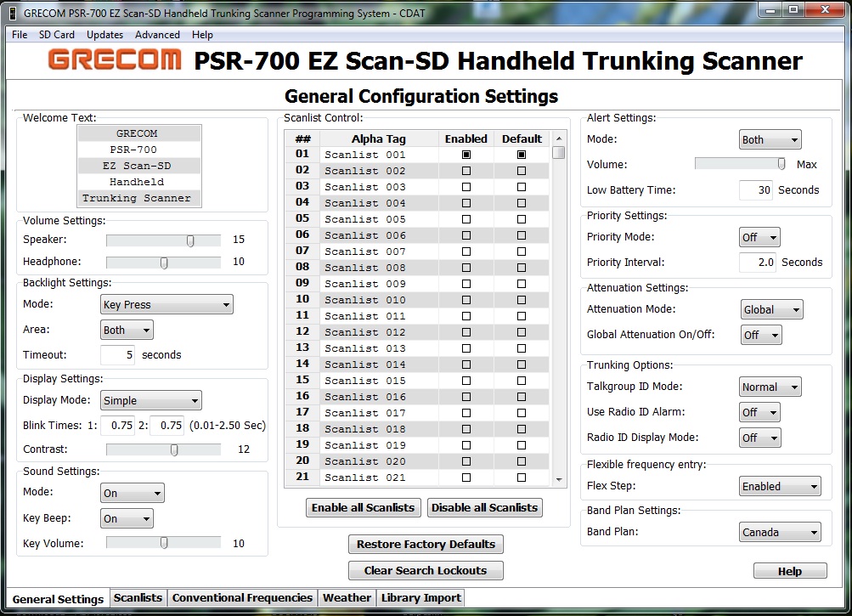Click the Speaker volume slider
852x616 pixels.
tap(164, 240)
